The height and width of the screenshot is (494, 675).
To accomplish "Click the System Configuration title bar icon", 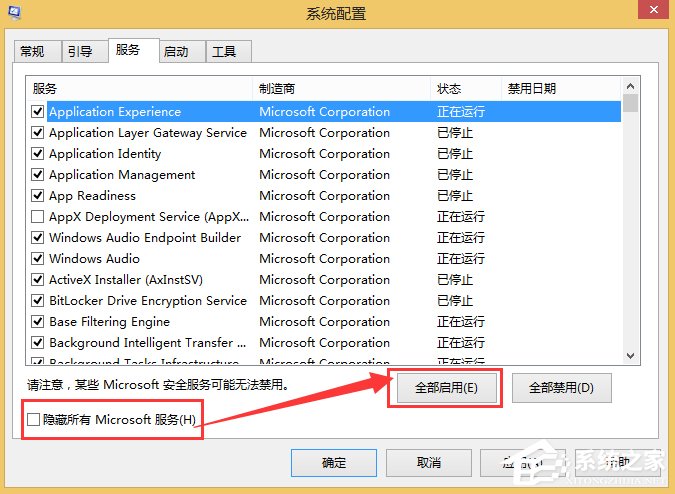I will click(x=14, y=12).
